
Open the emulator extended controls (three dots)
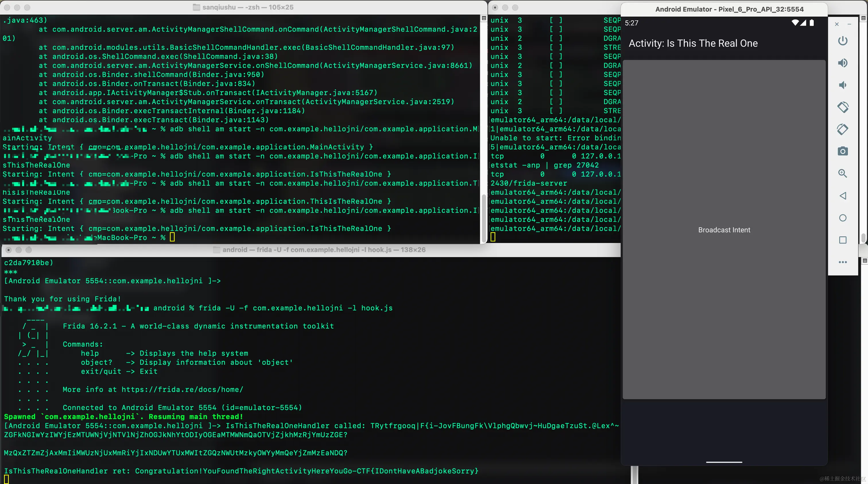(x=842, y=262)
